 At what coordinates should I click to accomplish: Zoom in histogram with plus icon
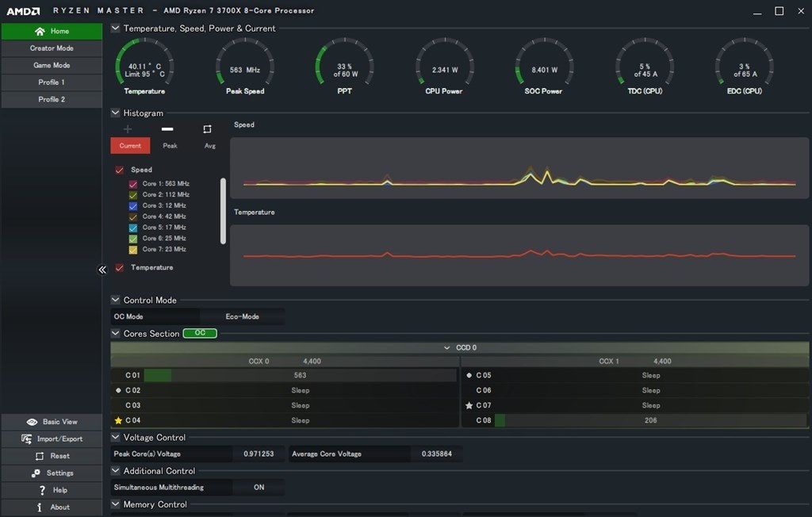coord(128,129)
